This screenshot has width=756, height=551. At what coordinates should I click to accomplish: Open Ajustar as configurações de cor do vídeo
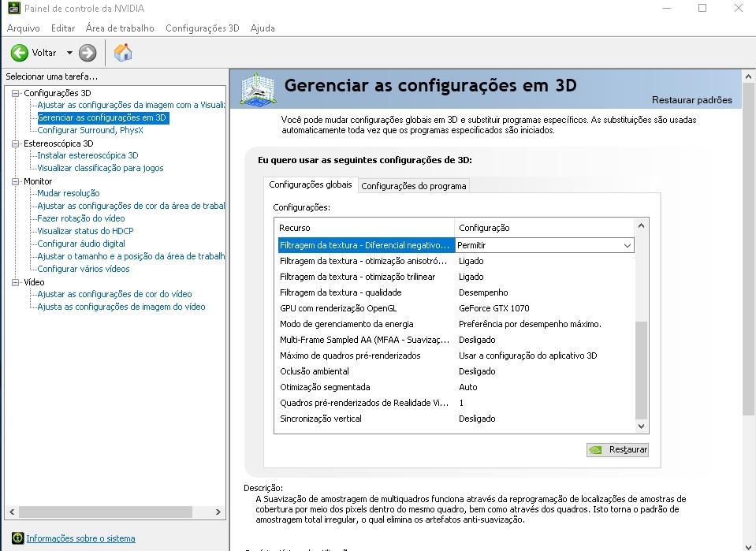pos(114,294)
